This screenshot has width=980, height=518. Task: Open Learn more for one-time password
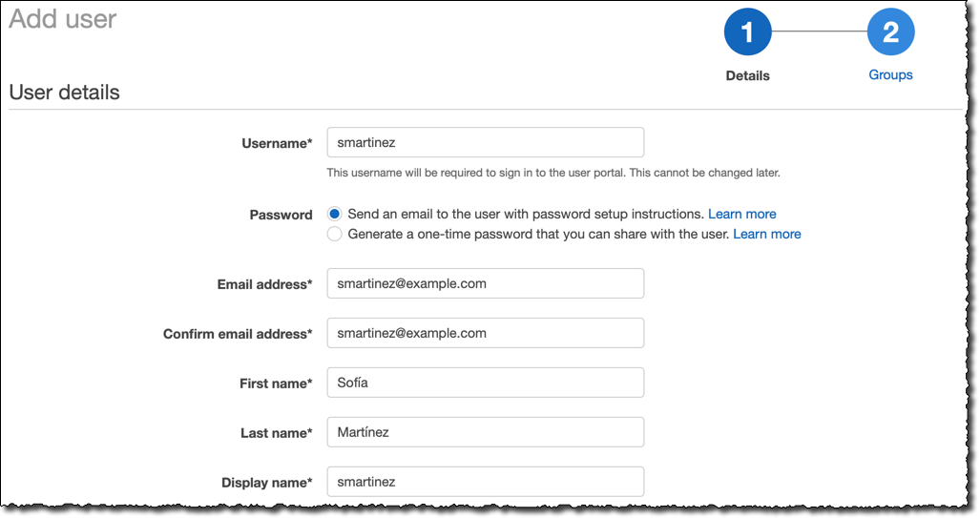pos(766,234)
